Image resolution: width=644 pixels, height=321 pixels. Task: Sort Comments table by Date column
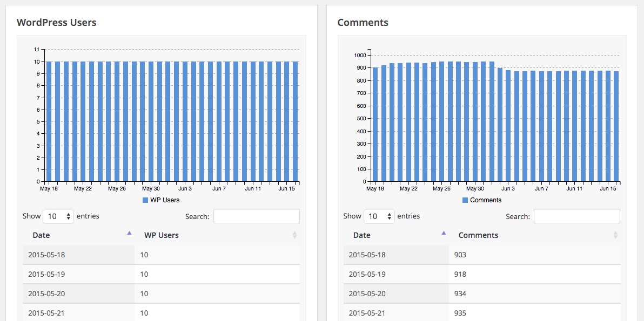pos(396,235)
